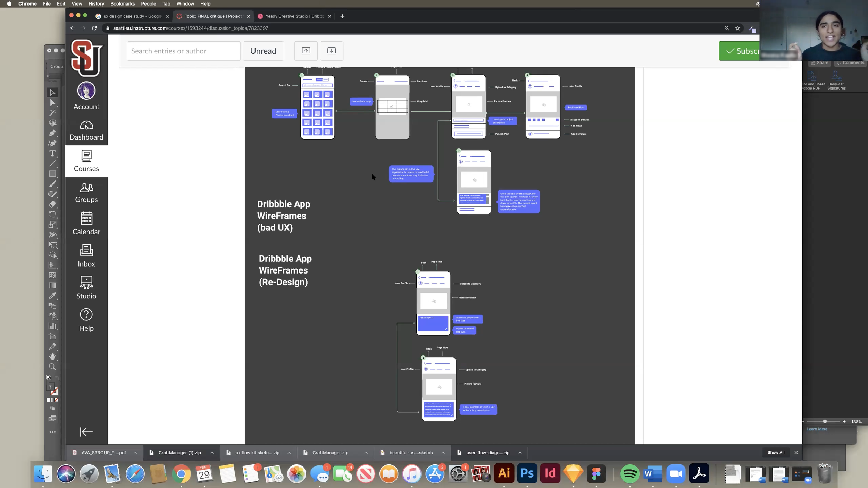Click the zoom magnifier in address bar

point(727,28)
